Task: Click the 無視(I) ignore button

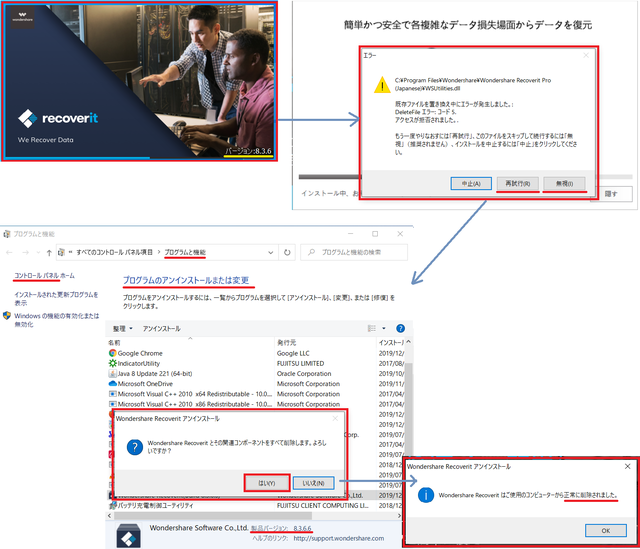Action: tap(564, 184)
